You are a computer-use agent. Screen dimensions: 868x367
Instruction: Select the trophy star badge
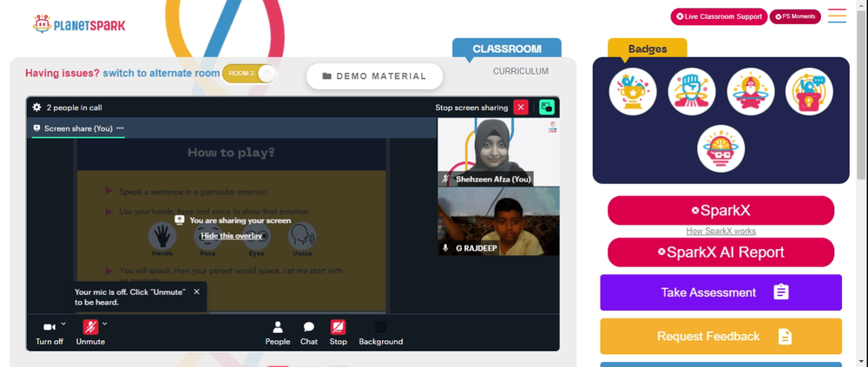coord(633,91)
